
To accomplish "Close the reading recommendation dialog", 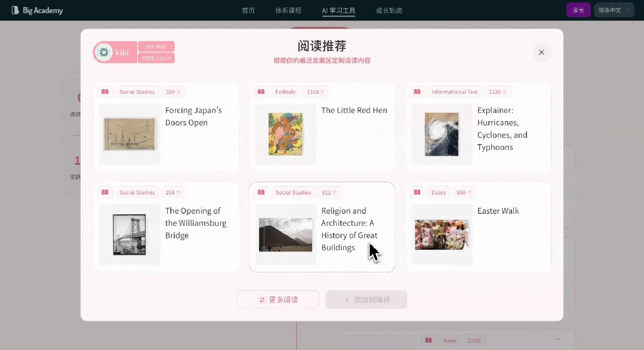I will 541,53.
